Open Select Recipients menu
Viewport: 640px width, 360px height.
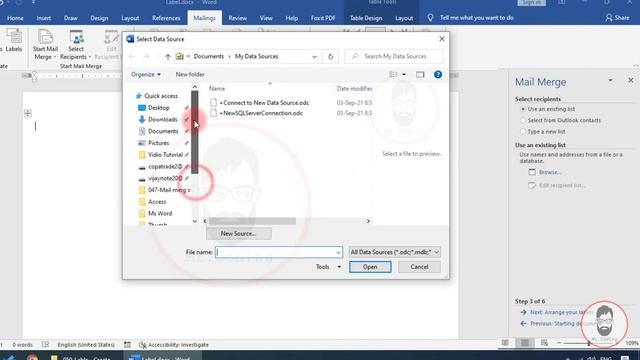pos(76,45)
